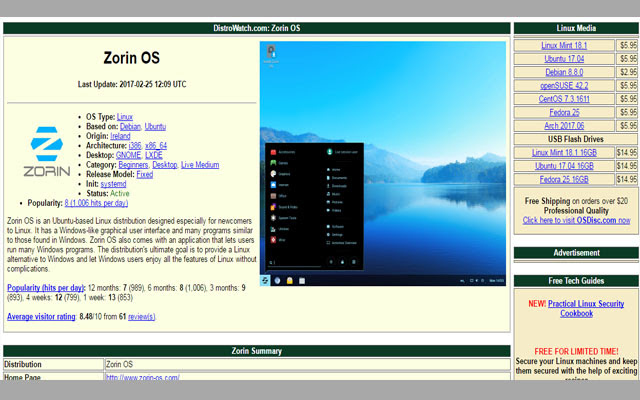Open the Popularity (hits per day) link
This screenshot has height=400, width=640.
pos(45,288)
